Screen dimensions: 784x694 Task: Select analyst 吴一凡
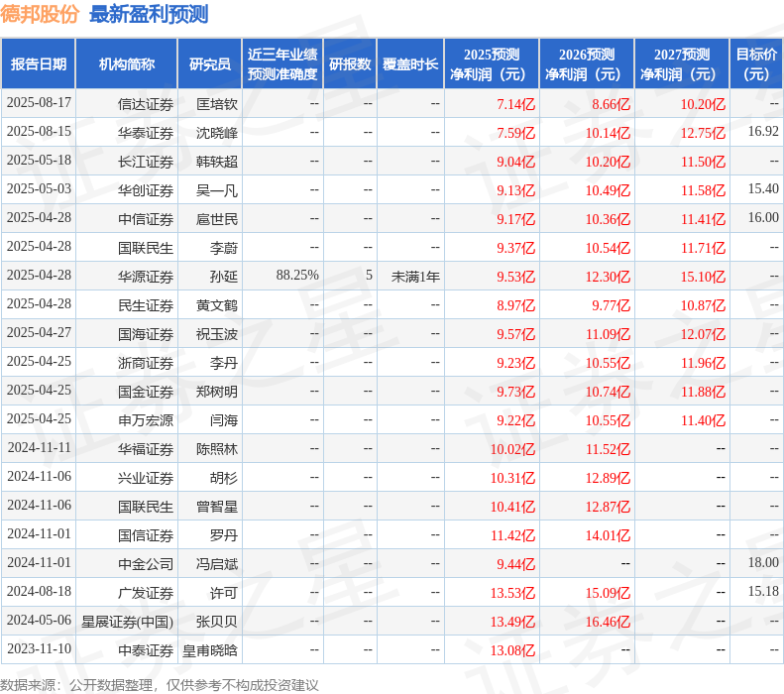pos(217,190)
